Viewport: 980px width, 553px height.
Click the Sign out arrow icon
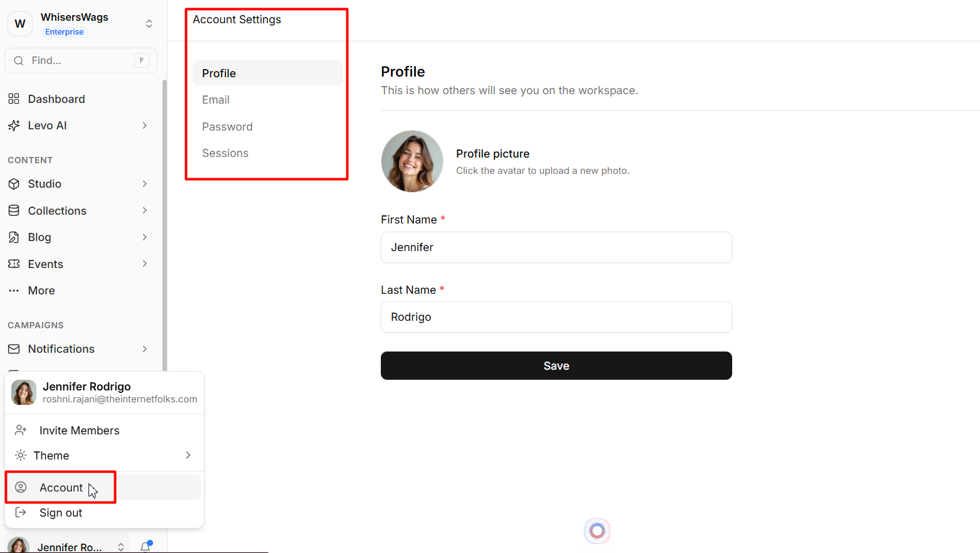21,513
